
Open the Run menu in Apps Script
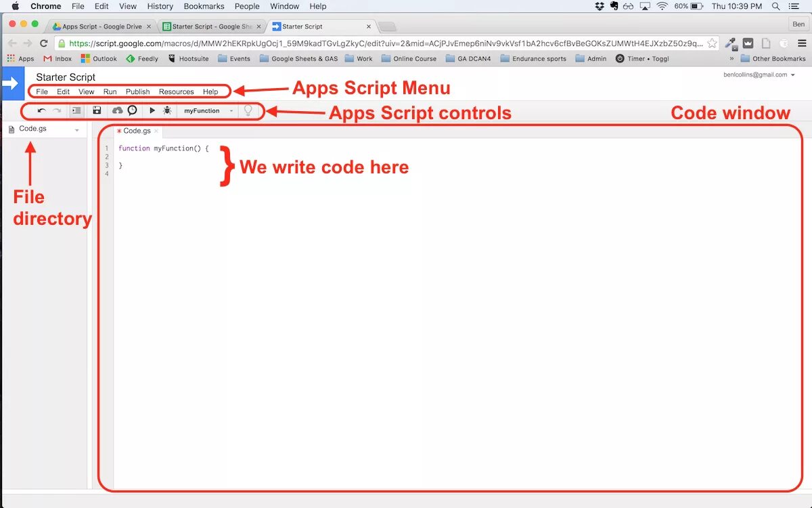[110, 91]
